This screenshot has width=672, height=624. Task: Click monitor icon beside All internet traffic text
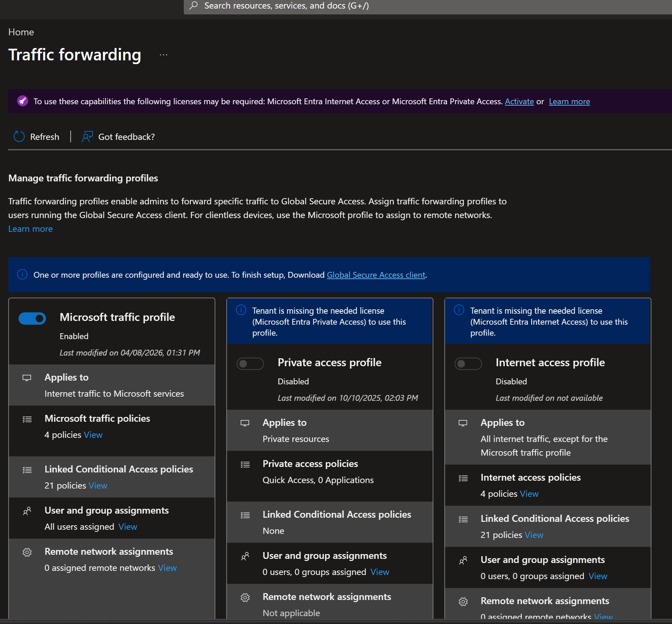[x=463, y=423]
